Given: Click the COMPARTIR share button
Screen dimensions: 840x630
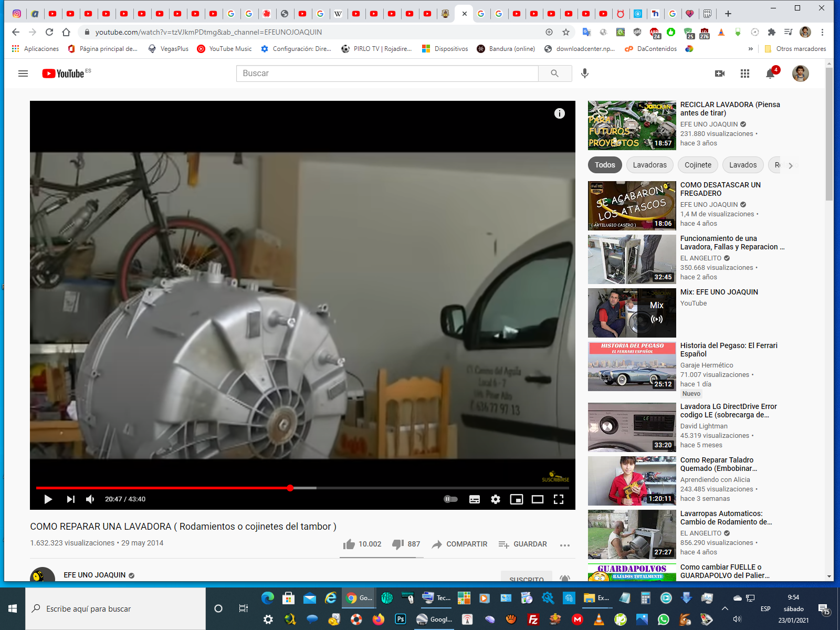Looking at the screenshot, I should pyautogui.click(x=459, y=544).
